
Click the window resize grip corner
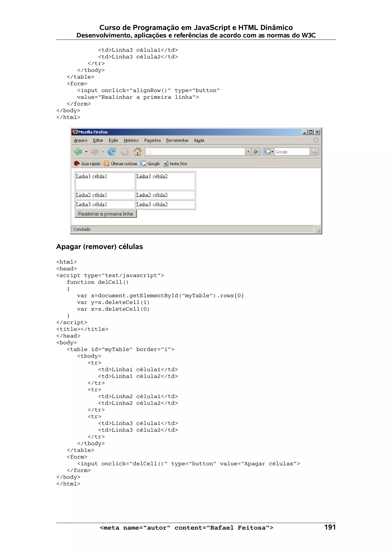tap(318, 231)
